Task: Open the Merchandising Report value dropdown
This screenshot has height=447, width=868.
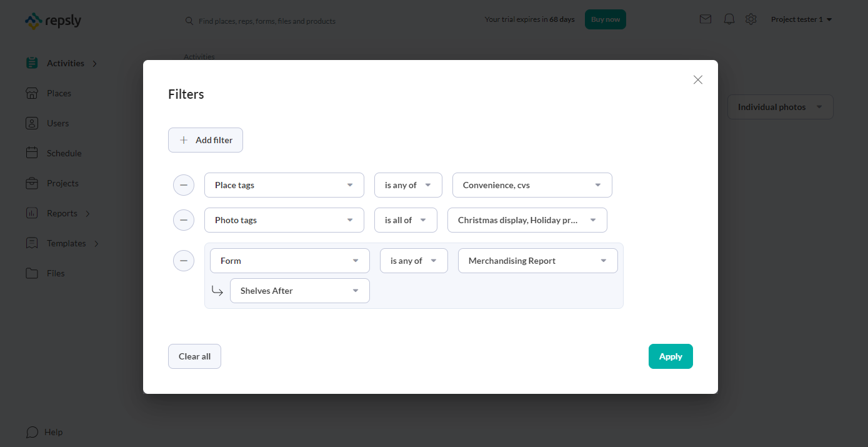Action: (x=538, y=261)
